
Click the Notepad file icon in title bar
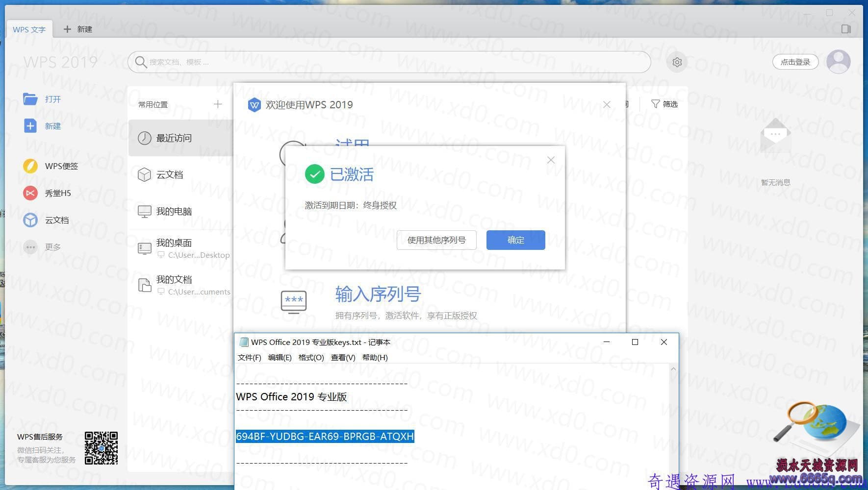(244, 343)
